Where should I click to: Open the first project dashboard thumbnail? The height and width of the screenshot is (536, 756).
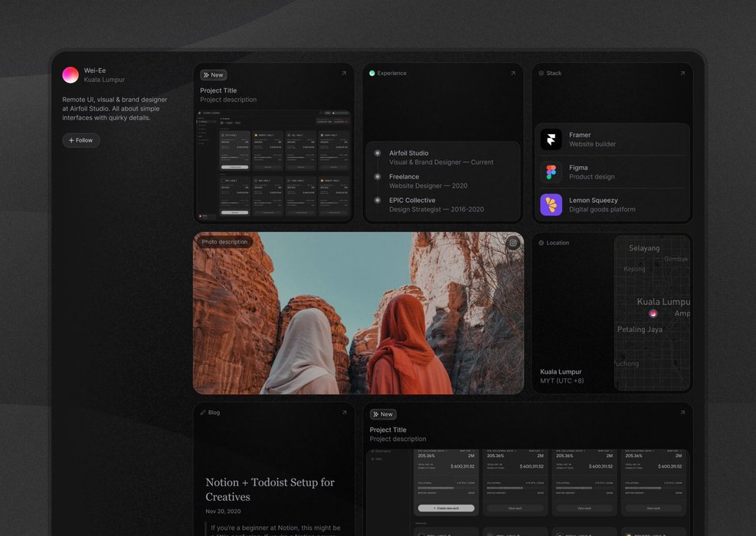(274, 165)
